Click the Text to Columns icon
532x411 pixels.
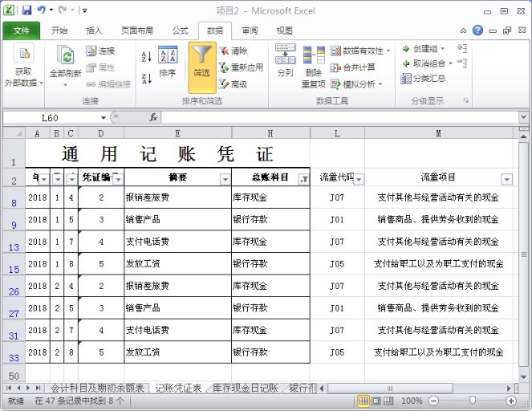pos(285,61)
